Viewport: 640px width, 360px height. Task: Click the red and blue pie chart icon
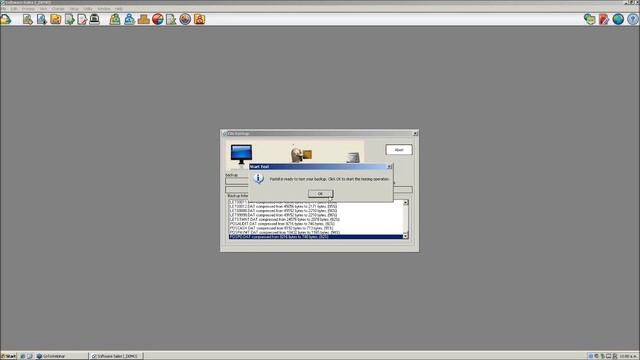[x=158, y=19]
